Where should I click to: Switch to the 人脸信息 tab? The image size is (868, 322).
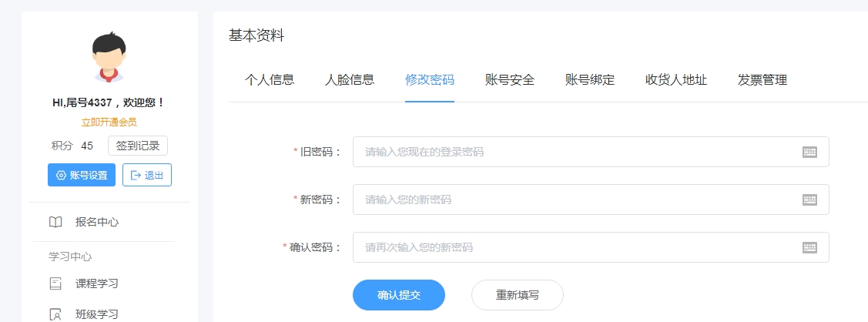click(x=350, y=79)
